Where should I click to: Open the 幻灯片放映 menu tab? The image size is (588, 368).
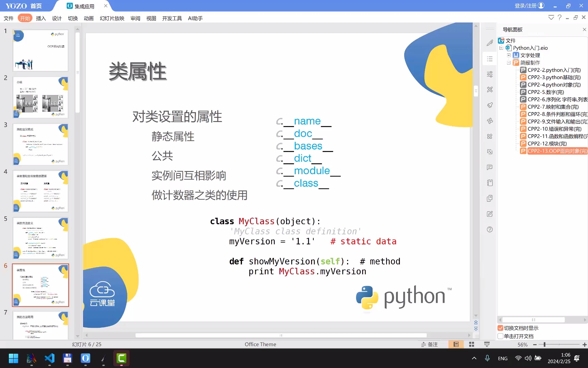[x=112, y=18]
